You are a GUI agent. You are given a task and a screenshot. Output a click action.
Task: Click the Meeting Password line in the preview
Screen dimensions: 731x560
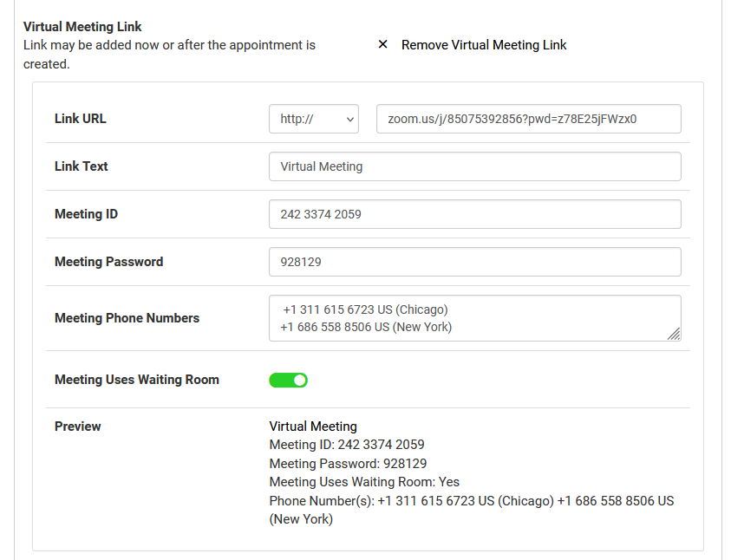pyautogui.click(x=348, y=464)
